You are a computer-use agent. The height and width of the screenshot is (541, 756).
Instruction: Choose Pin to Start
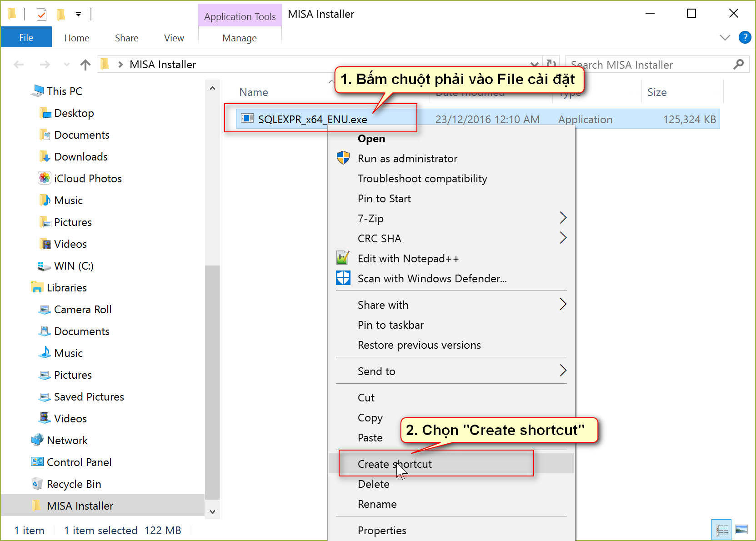[x=384, y=199]
